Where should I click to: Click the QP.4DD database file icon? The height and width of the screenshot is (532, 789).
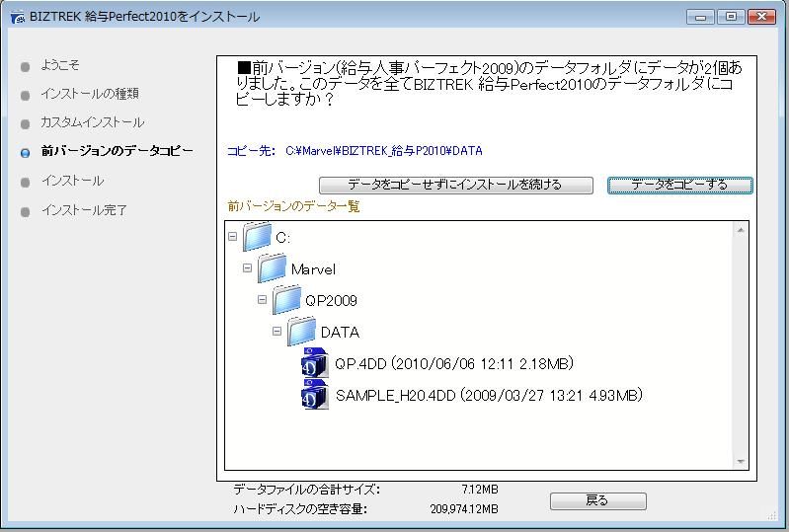pyautogui.click(x=315, y=363)
